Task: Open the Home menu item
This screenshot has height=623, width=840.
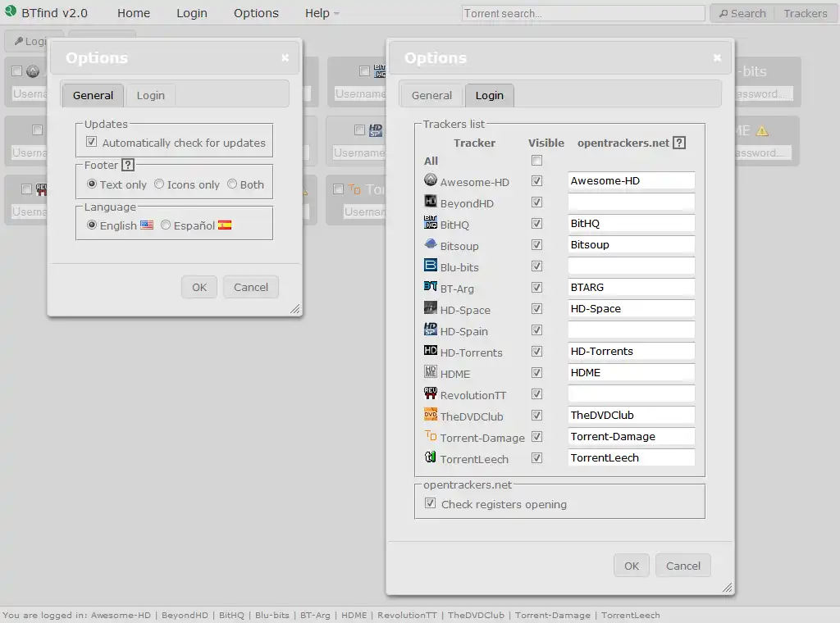Action: 134,13
